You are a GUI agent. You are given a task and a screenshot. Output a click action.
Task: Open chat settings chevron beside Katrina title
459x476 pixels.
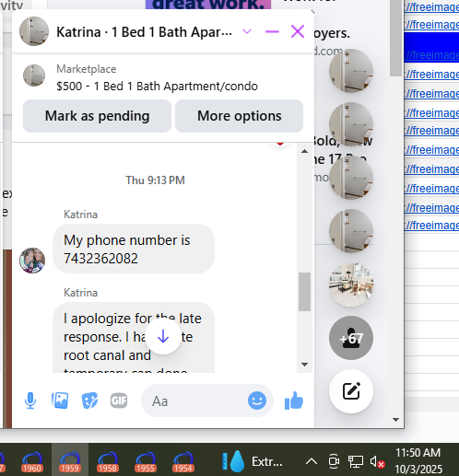(247, 31)
